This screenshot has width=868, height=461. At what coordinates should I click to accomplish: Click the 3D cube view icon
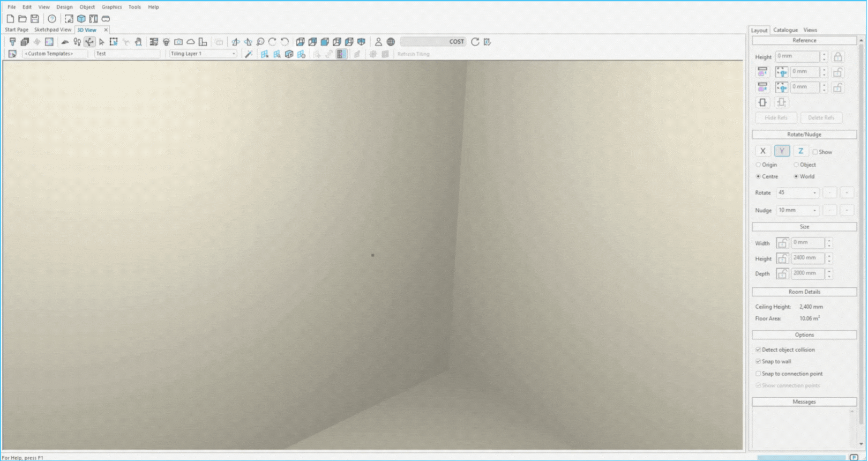point(81,19)
